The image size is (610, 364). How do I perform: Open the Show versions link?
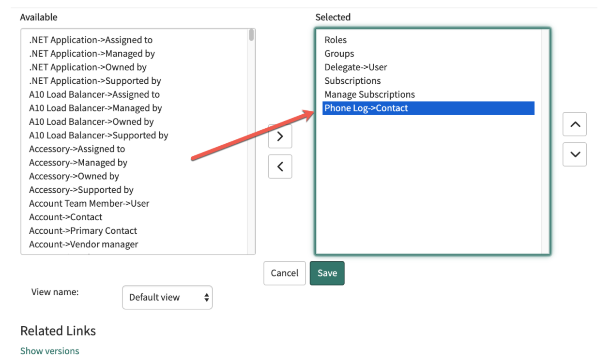tap(50, 351)
